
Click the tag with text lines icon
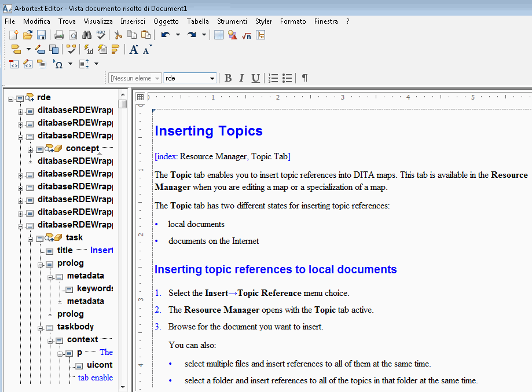pos(42,64)
